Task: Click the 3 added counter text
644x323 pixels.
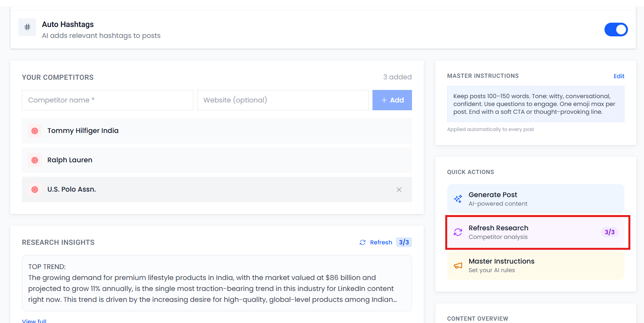Action: click(x=397, y=77)
